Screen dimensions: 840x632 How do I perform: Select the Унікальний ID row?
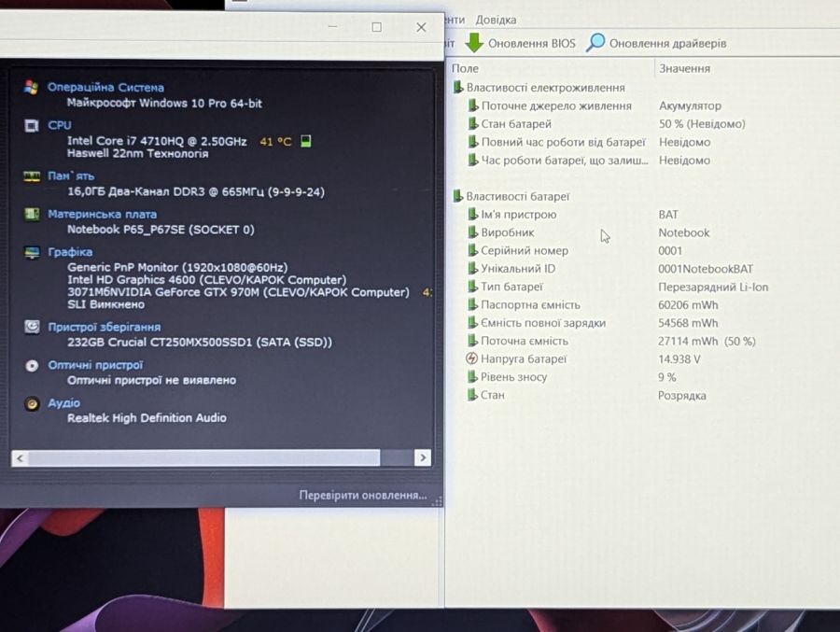point(643,269)
